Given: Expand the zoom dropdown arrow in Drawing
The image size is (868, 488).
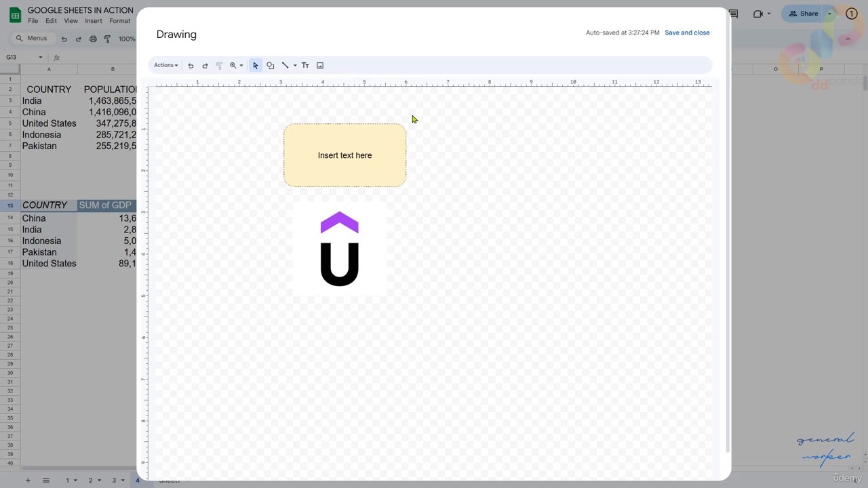Looking at the screenshot, I should pyautogui.click(x=241, y=66).
